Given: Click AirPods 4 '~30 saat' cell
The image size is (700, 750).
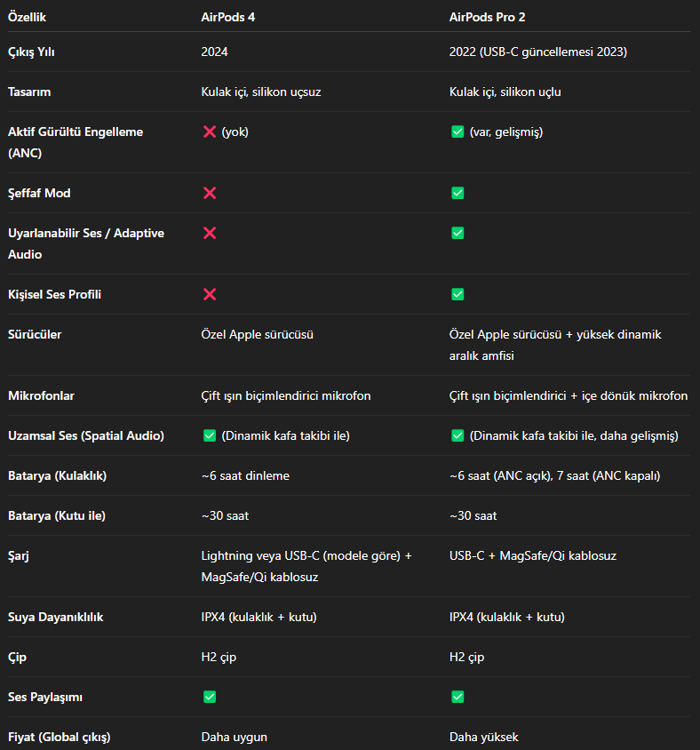Looking at the screenshot, I should point(225,516).
